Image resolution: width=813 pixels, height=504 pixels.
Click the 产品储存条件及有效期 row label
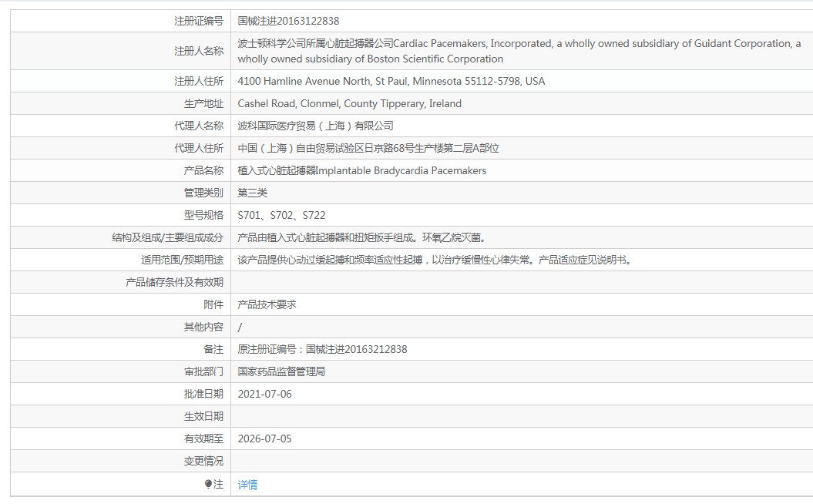tap(174, 281)
